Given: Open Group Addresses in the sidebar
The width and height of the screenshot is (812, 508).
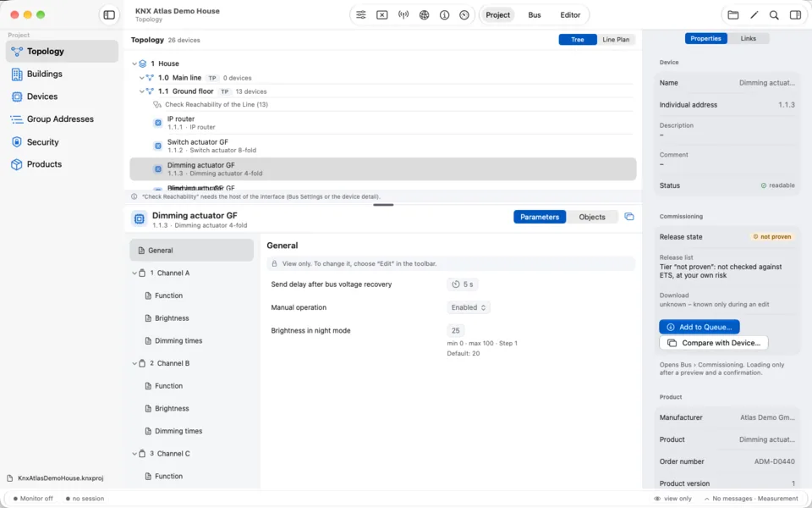Looking at the screenshot, I should [62, 119].
